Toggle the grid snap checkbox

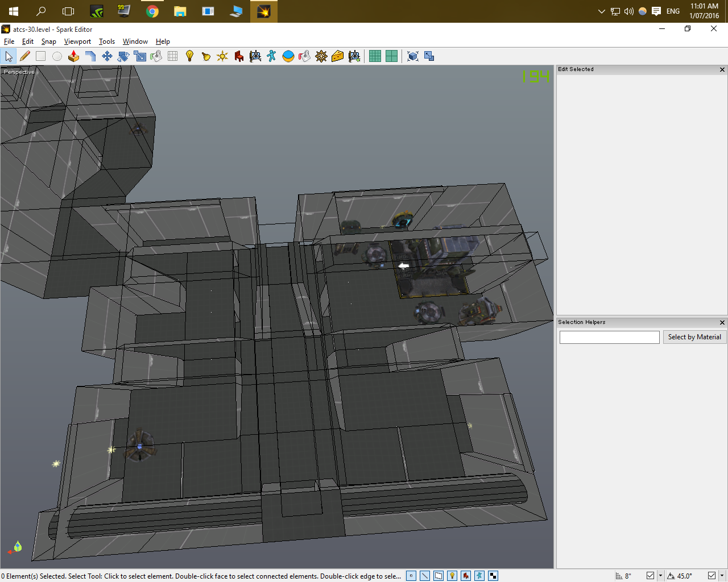coord(650,576)
